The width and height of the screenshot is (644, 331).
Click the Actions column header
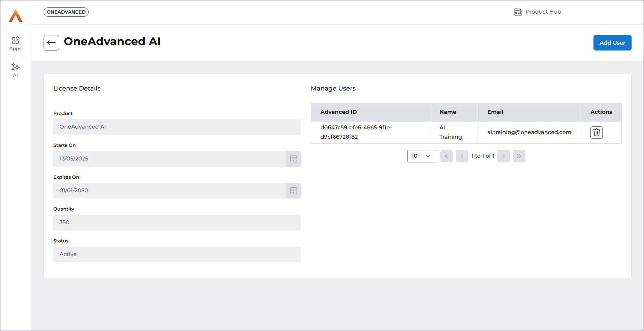pyautogui.click(x=601, y=112)
